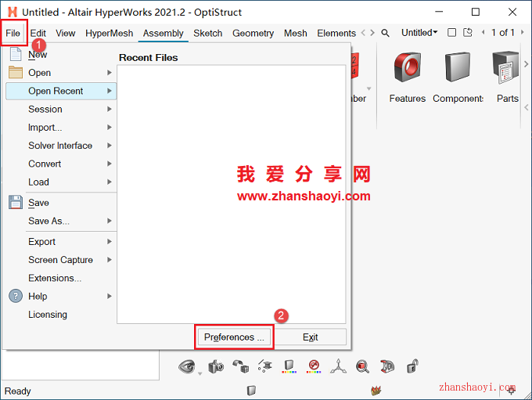Toggle the eye visibility tool
This screenshot has width=532, height=400.
pos(187,366)
